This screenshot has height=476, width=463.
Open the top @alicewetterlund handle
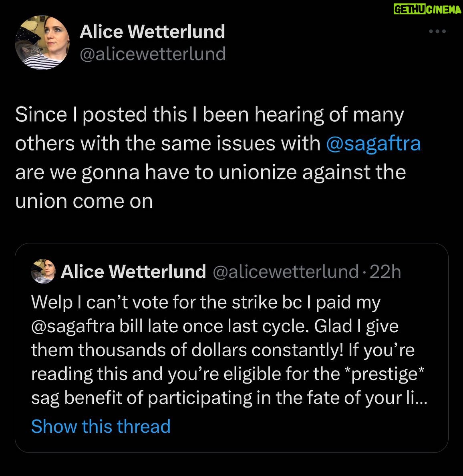[x=153, y=54]
